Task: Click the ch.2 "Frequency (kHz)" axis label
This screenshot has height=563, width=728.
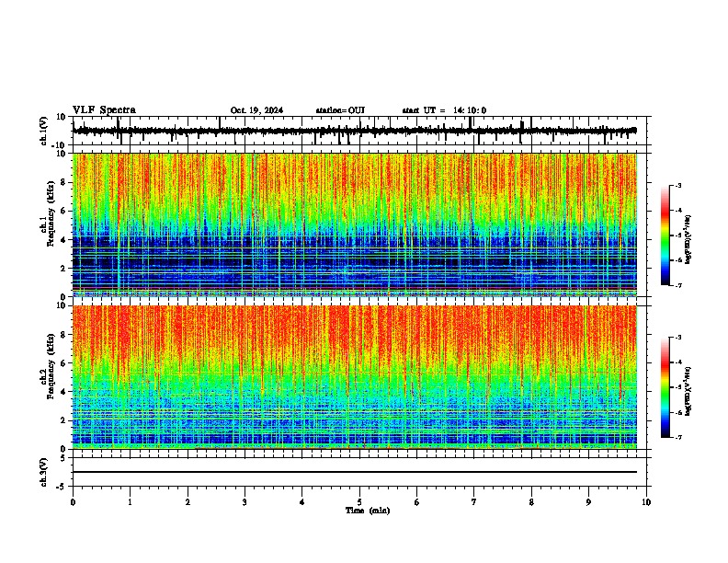Action: (51, 366)
